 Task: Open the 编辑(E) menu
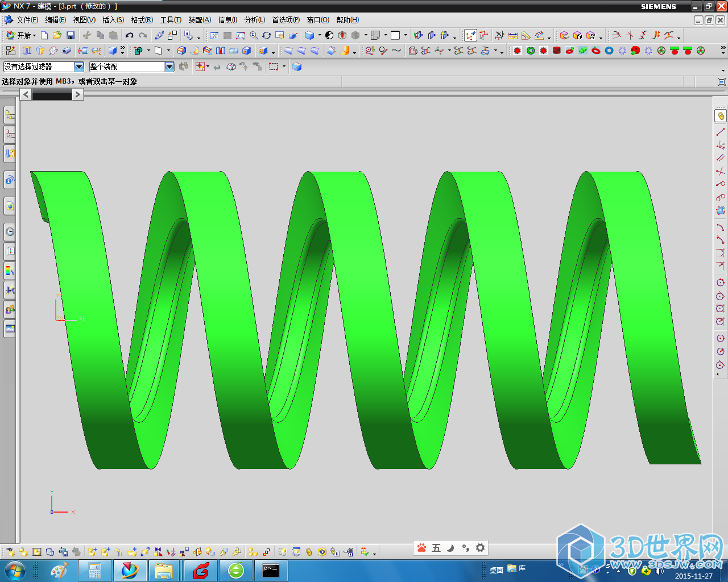(55, 20)
